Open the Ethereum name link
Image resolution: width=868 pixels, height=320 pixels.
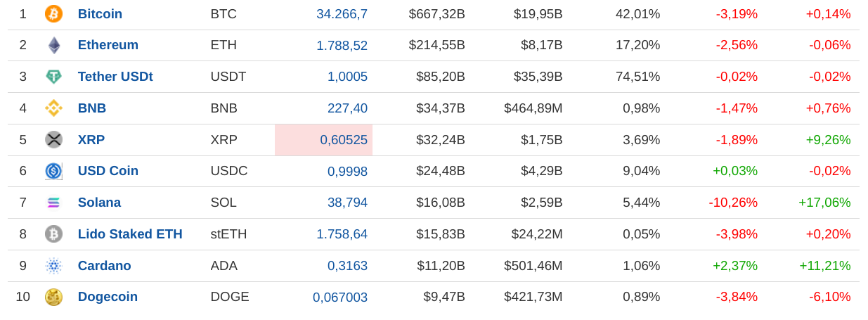[x=108, y=45]
